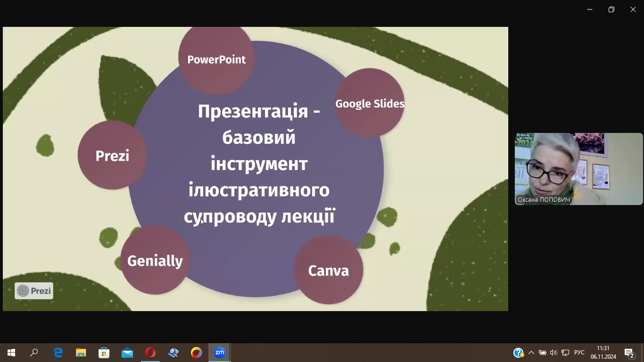644x362 pixels.
Task: Open Microsoft Store from the taskbar
Action: click(104, 353)
